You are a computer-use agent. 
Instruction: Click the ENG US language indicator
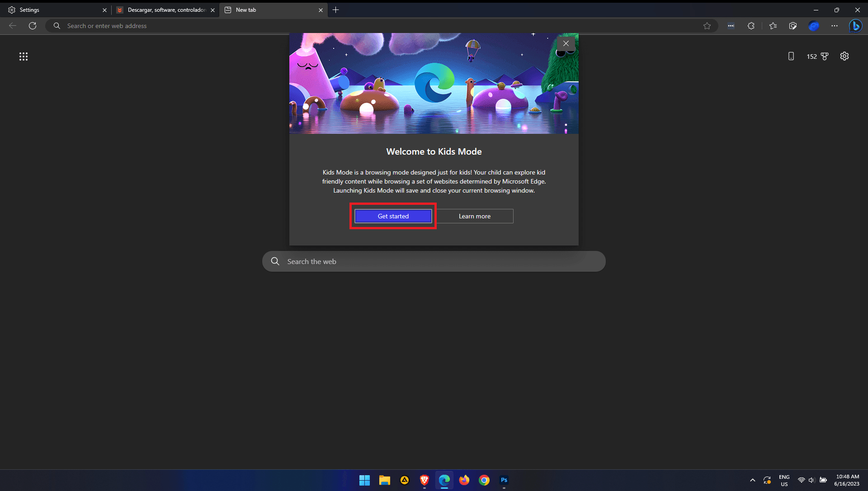click(x=784, y=480)
